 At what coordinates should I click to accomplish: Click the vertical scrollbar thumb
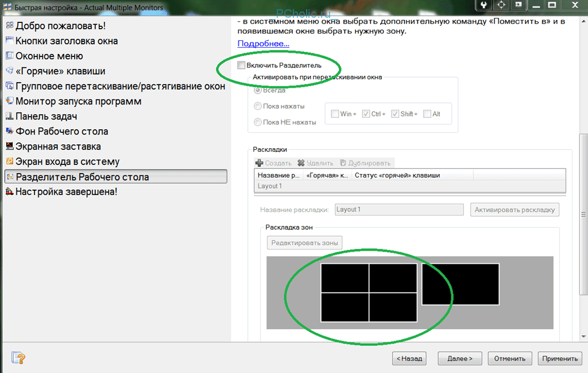(583, 214)
